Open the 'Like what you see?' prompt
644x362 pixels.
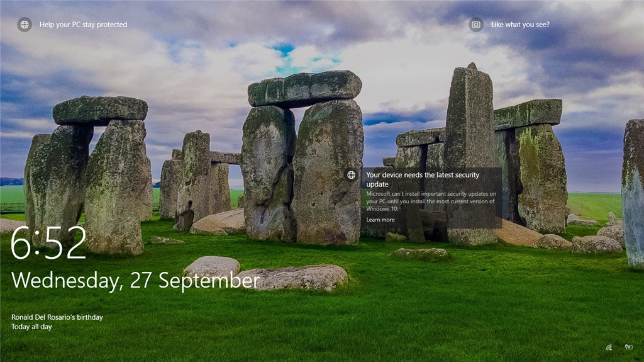520,25
